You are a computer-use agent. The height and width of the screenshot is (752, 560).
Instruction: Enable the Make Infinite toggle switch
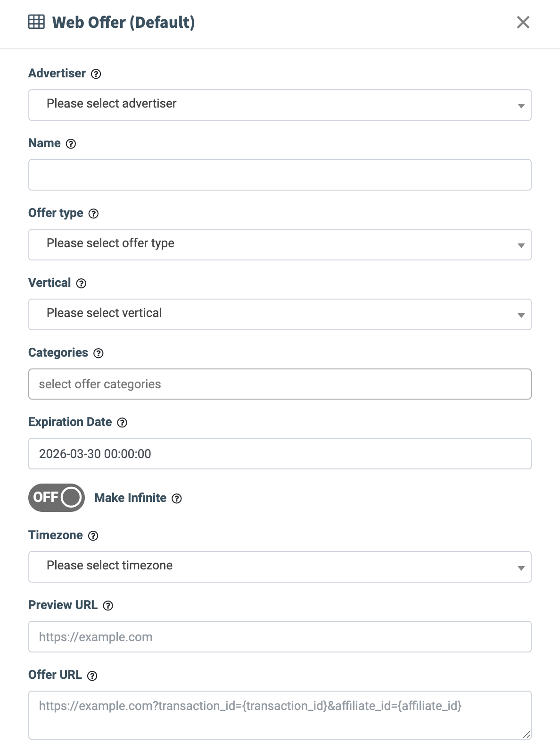(57, 498)
